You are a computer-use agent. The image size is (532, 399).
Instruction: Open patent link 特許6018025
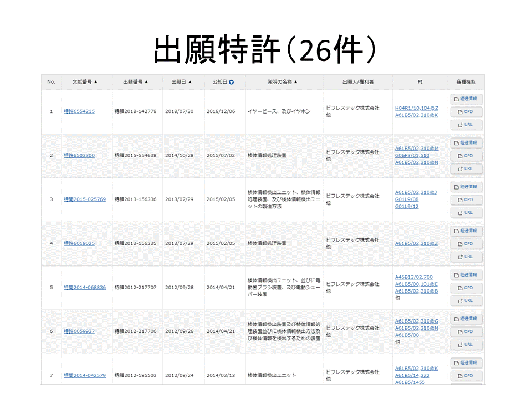click(79, 243)
